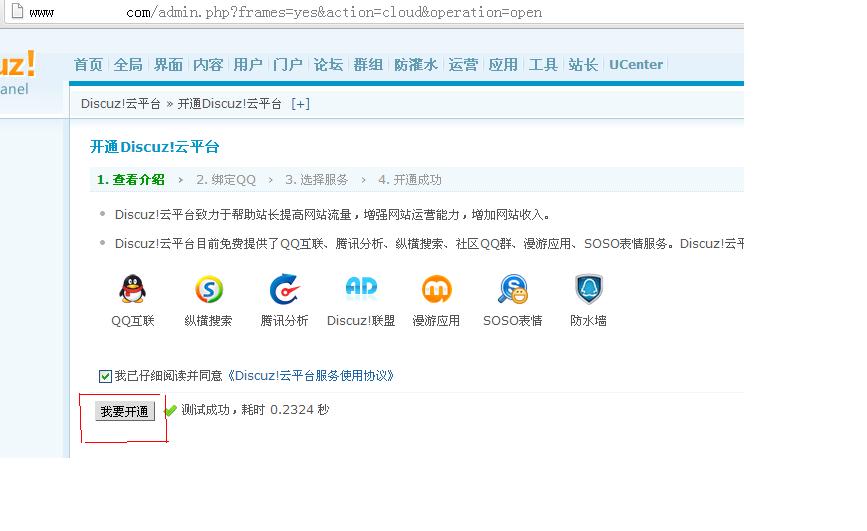Expand the [+] shortcut in breadcrumb

click(300, 104)
